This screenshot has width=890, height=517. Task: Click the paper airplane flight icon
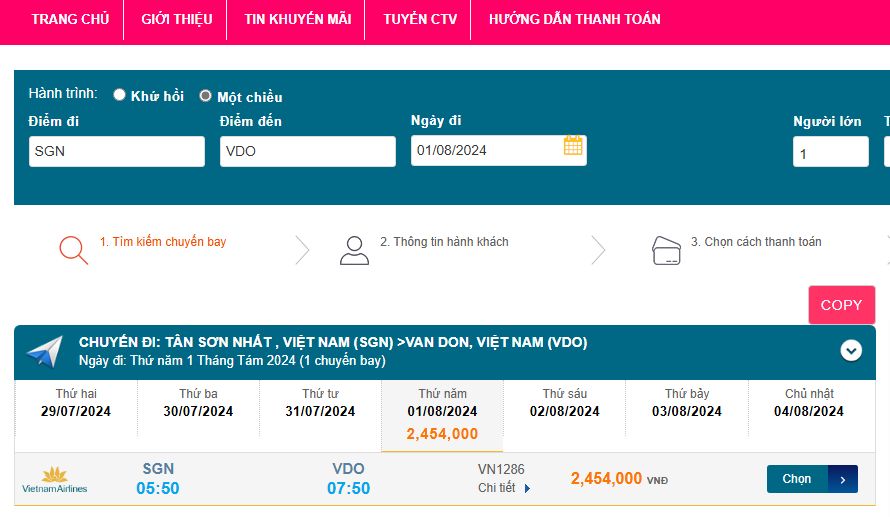(45, 352)
